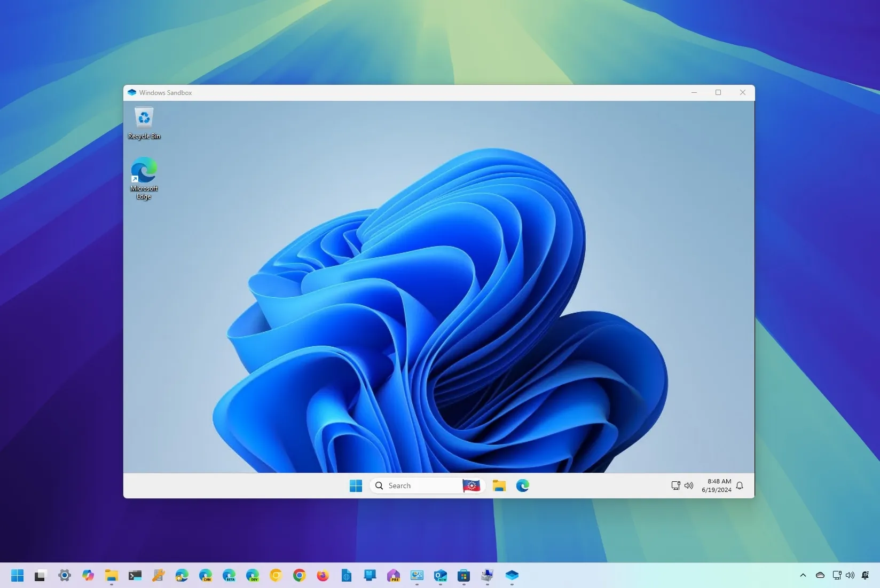Open Firefox from the host taskbar

click(x=322, y=576)
